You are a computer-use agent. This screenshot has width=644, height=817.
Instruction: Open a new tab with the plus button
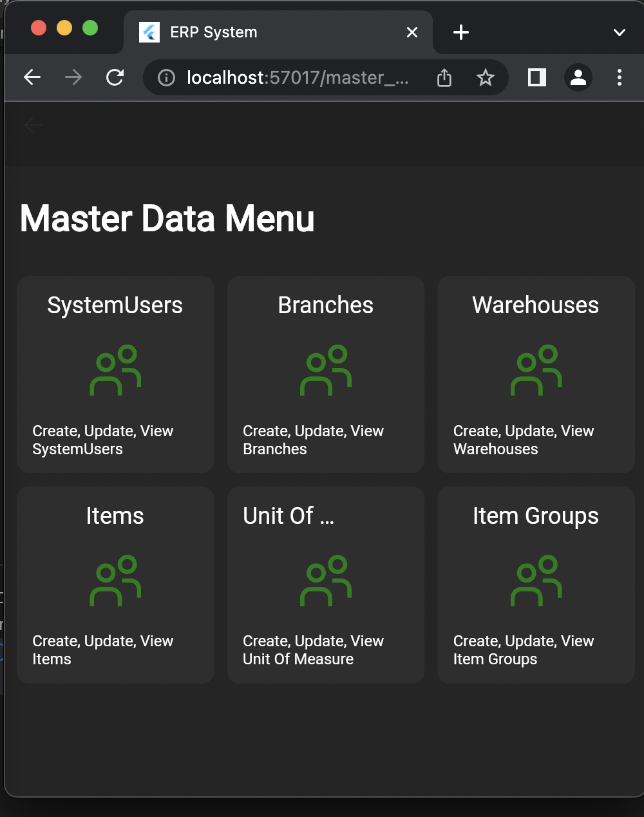point(461,32)
